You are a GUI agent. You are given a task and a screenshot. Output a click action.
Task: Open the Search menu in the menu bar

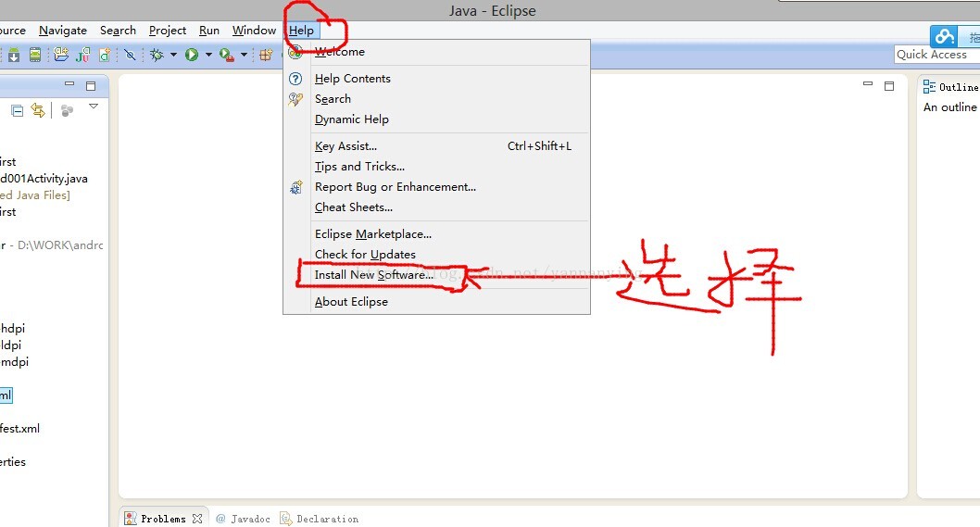[x=118, y=30]
